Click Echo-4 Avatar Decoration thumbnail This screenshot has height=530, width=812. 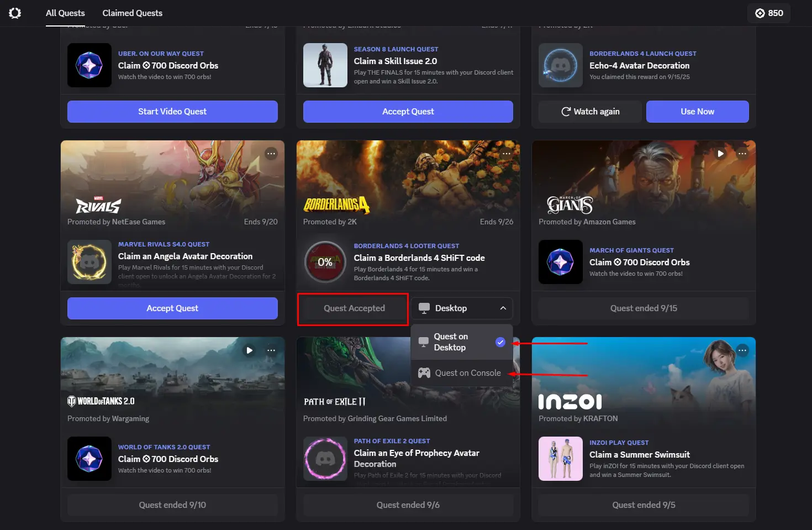click(x=561, y=65)
